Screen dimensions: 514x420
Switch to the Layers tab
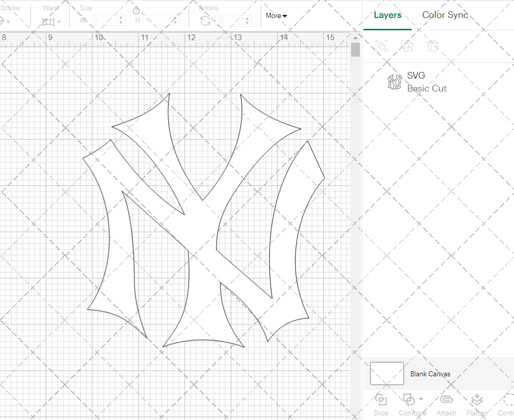click(x=388, y=15)
